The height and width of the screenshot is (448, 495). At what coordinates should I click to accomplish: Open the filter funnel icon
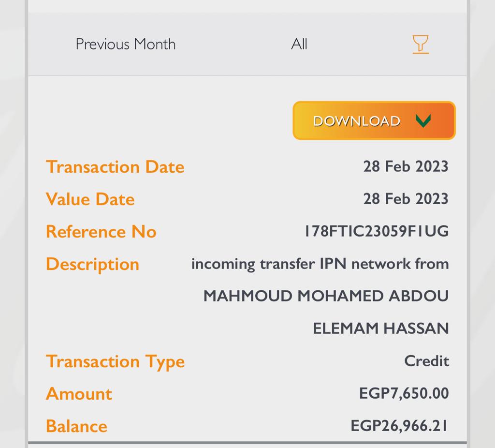coord(421,44)
